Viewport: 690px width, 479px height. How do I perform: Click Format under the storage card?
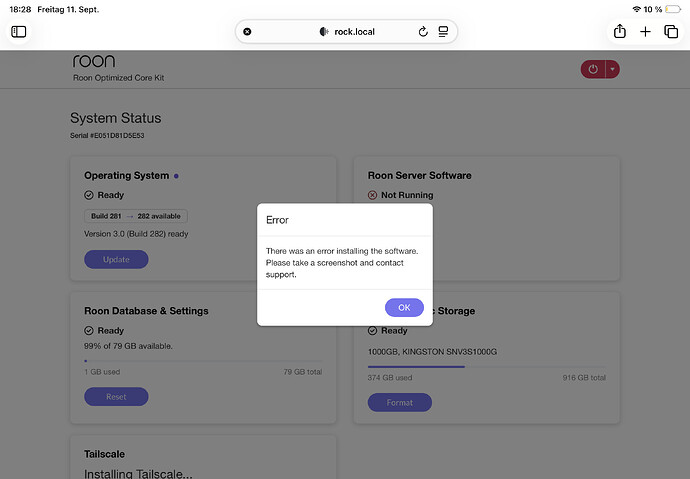(x=400, y=402)
